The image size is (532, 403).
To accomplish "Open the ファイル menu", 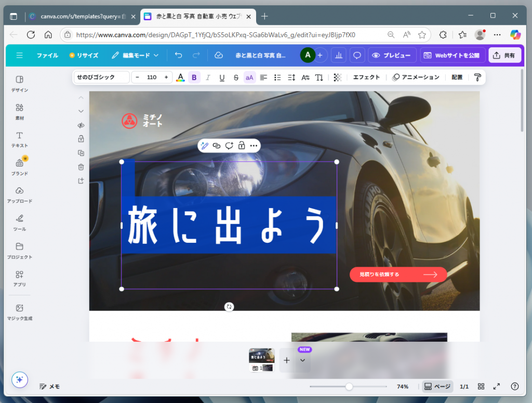I will click(x=47, y=55).
